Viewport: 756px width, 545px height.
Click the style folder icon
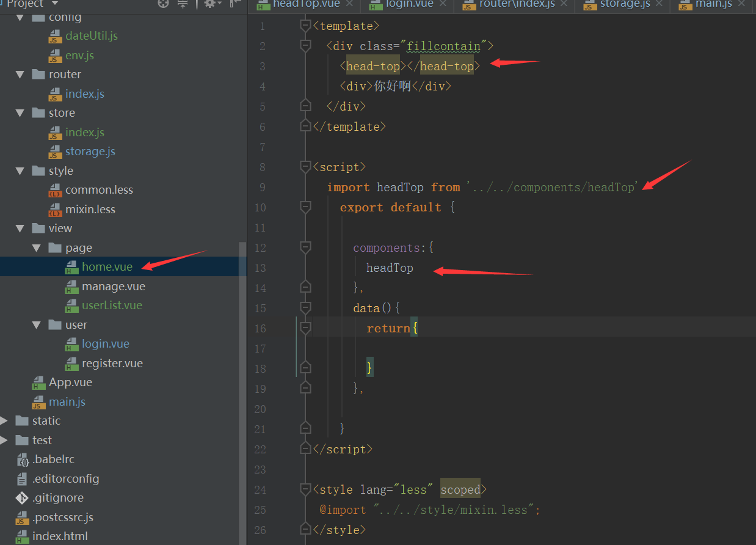[38, 171]
